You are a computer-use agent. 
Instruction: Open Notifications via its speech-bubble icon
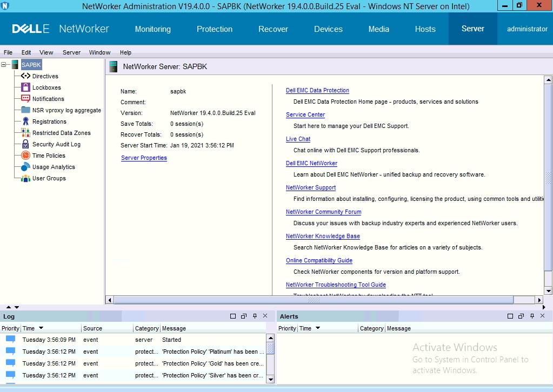click(25, 99)
